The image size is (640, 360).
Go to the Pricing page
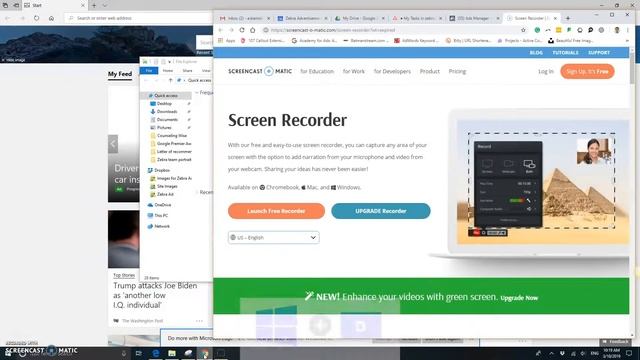[x=457, y=71]
